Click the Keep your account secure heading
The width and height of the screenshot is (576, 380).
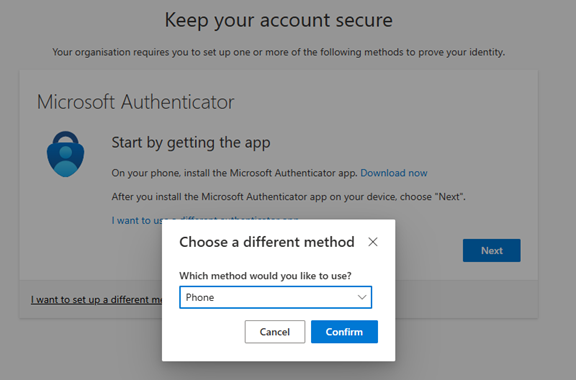[x=278, y=20]
